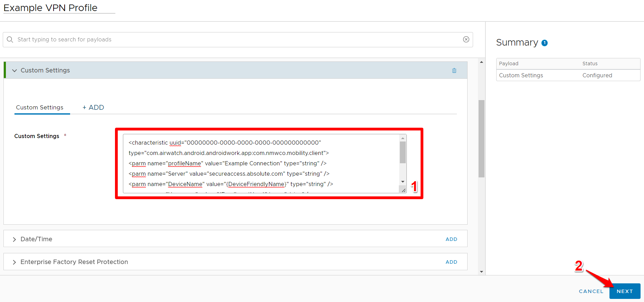The image size is (644, 302).
Task: Click the DeviceName parm line in XML
Action: point(231,184)
